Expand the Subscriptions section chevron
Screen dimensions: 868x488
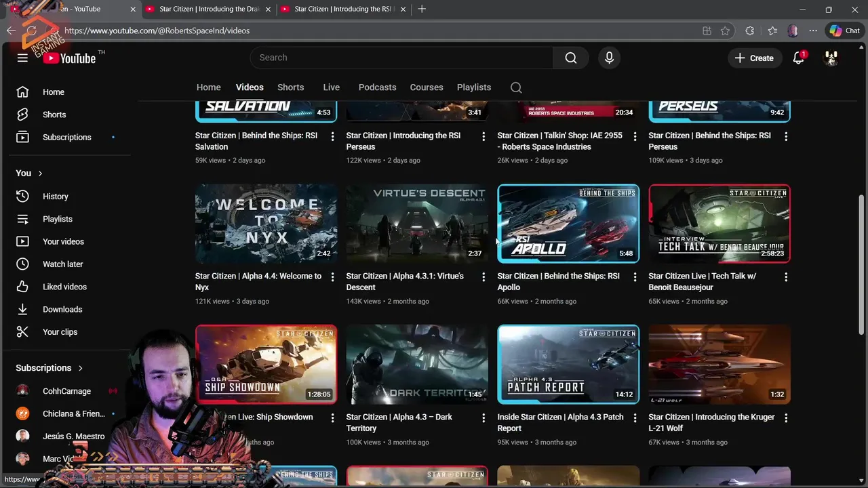point(80,368)
